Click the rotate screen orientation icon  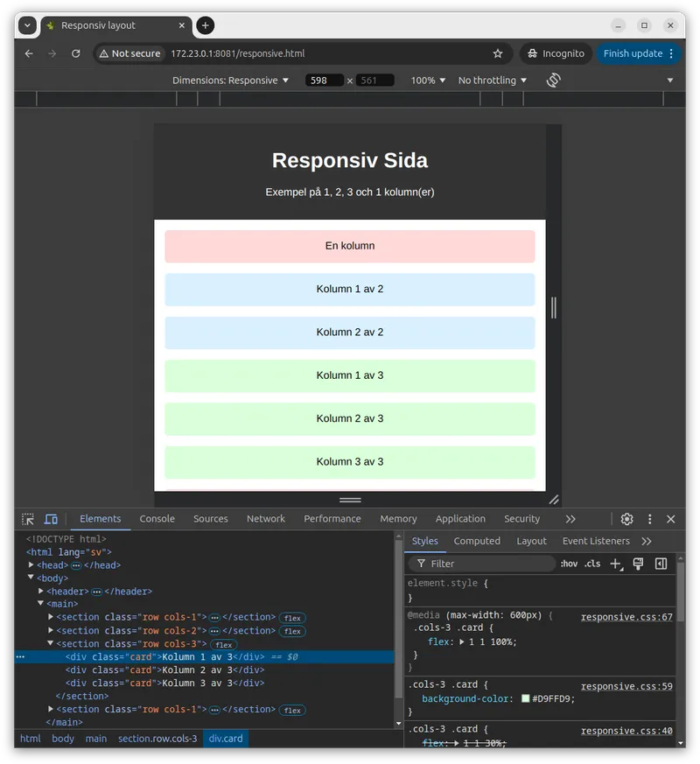pyautogui.click(x=553, y=81)
